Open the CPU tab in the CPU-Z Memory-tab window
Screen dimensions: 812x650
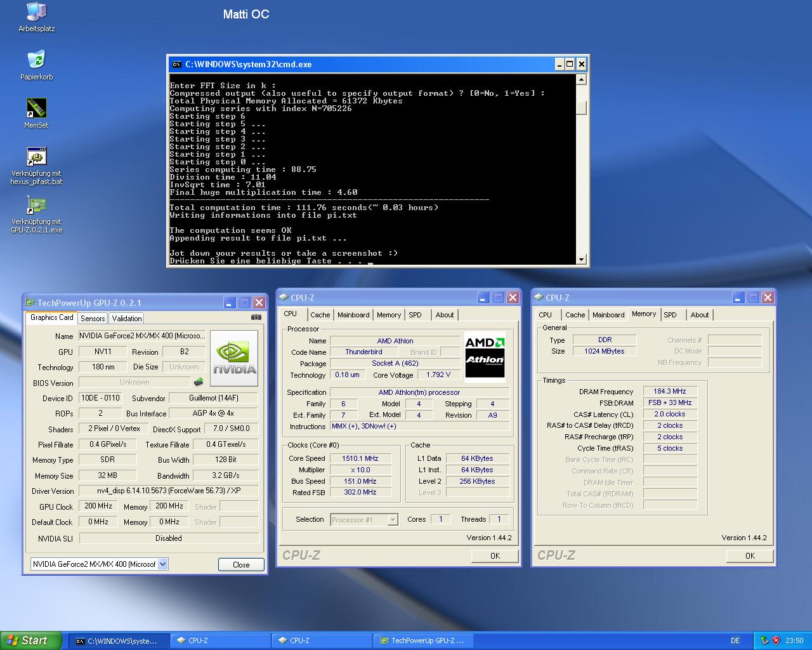(x=546, y=315)
